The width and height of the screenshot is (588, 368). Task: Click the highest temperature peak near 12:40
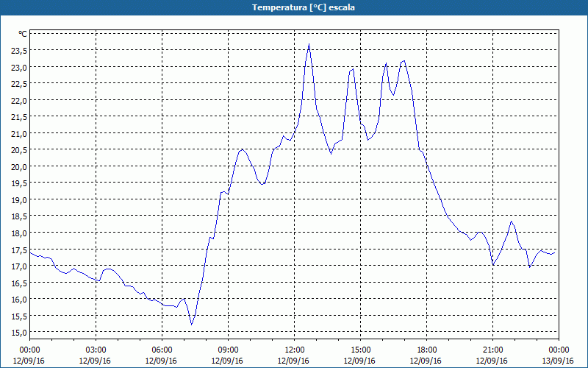[x=309, y=44]
